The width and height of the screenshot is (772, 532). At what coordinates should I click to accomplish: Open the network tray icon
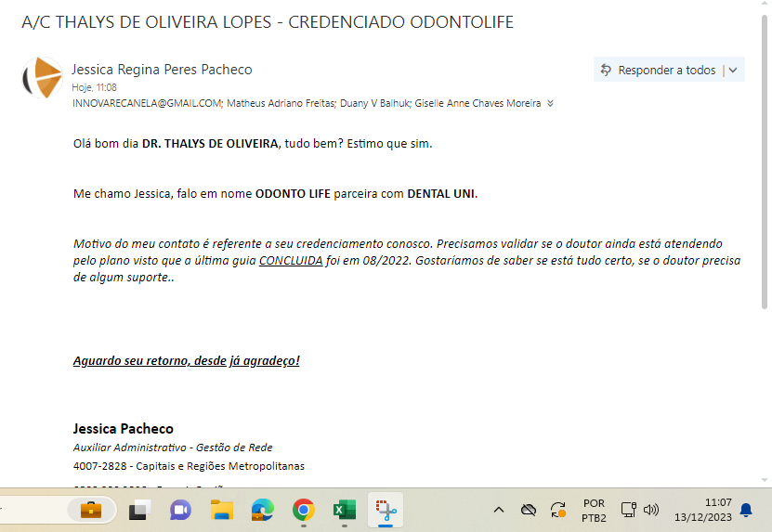(x=629, y=510)
